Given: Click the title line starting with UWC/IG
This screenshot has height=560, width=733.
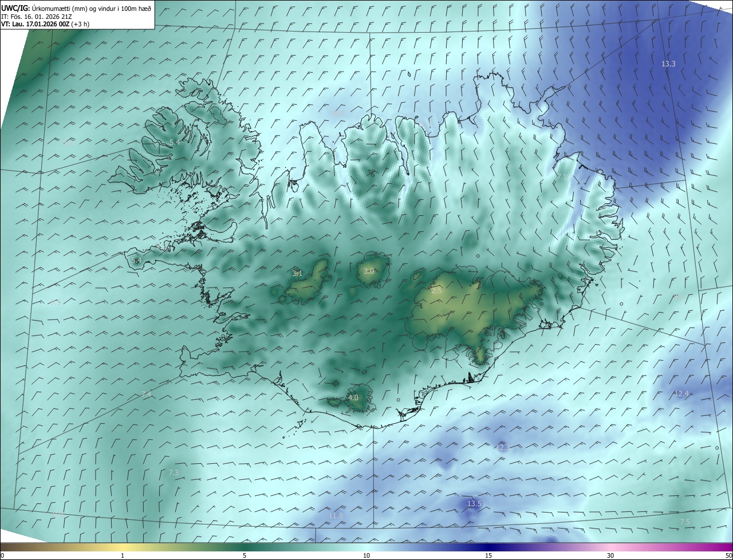Looking at the screenshot, I should [76, 8].
